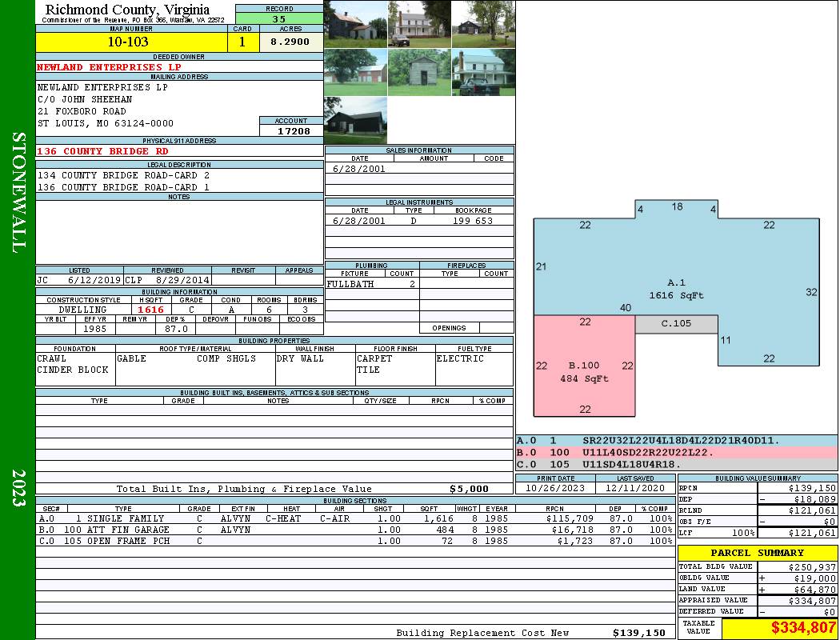The width and height of the screenshot is (840, 640).
Task: Click the STONEWALL district label on green sidebar
Action: point(18,193)
